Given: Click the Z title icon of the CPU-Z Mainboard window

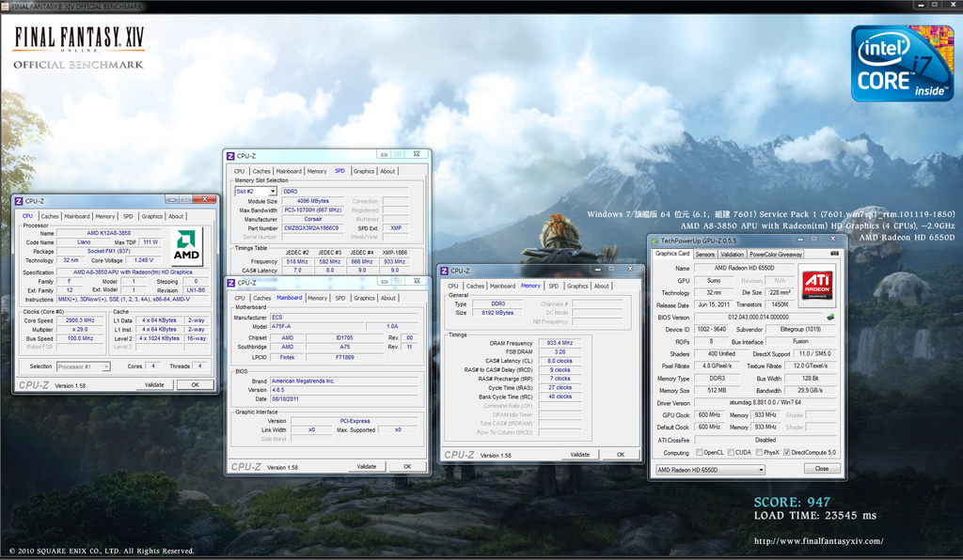Looking at the screenshot, I should pos(231,283).
